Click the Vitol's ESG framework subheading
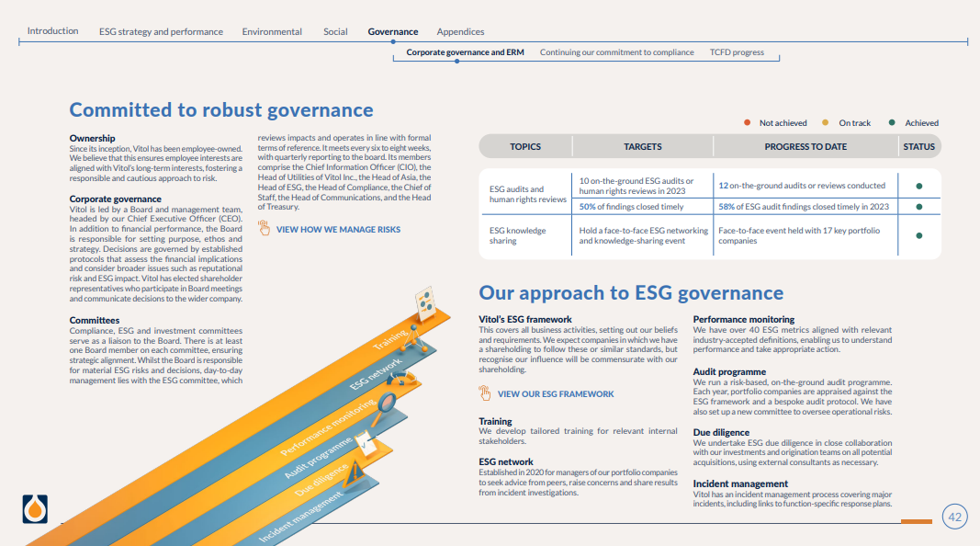980x546 pixels. coord(525,319)
